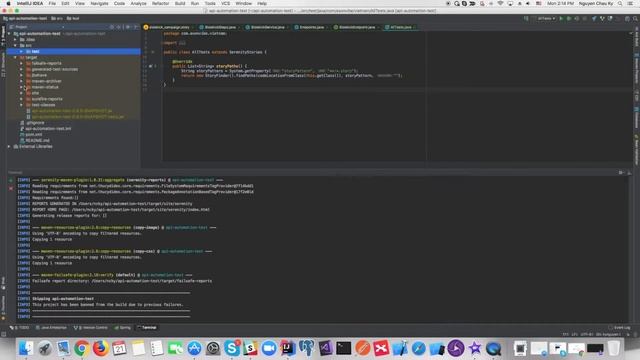Open the Terminal tool window tab
The image size is (640, 360).
point(147,328)
